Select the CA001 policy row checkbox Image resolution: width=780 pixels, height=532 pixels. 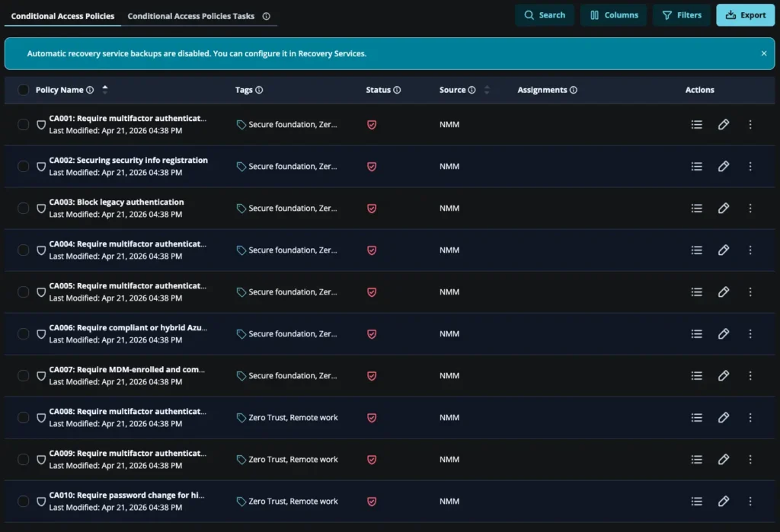click(x=23, y=124)
